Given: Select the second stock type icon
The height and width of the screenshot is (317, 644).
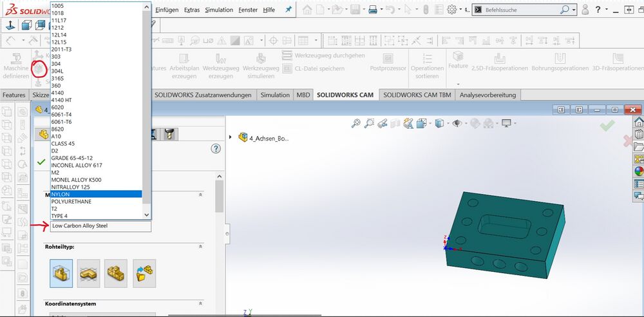Looking at the screenshot, I should pyautogui.click(x=88, y=273).
